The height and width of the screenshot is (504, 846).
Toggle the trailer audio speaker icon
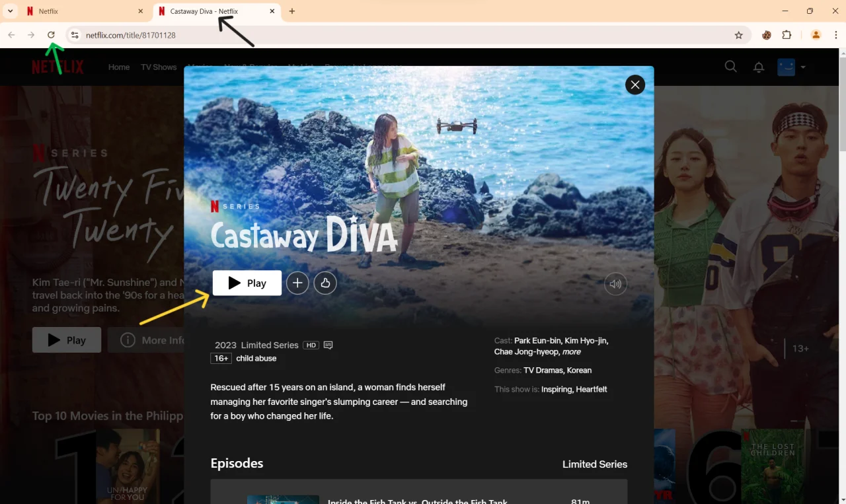[615, 284]
